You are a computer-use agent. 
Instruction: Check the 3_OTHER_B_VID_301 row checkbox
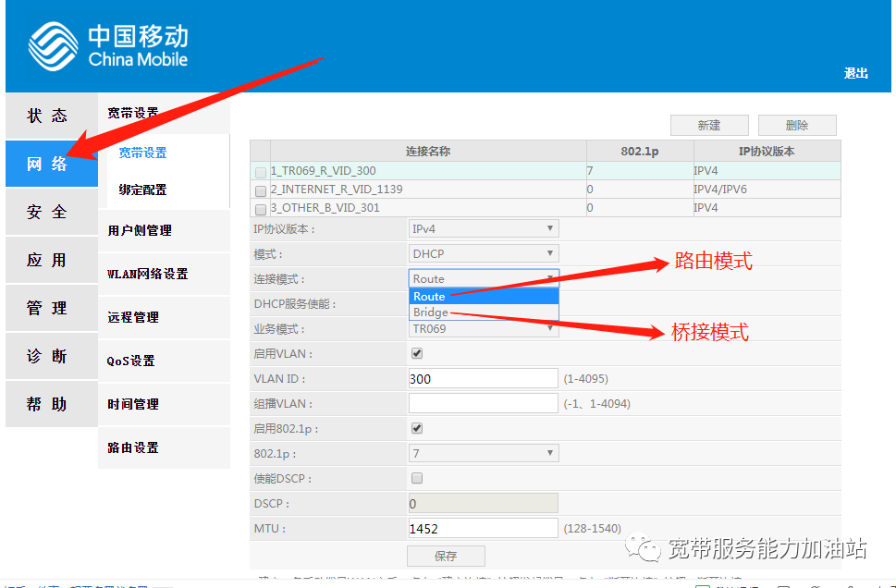[261, 210]
